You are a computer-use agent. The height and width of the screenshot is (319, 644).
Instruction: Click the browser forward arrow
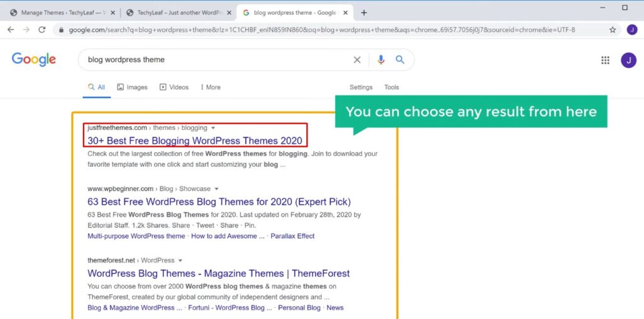(26, 30)
